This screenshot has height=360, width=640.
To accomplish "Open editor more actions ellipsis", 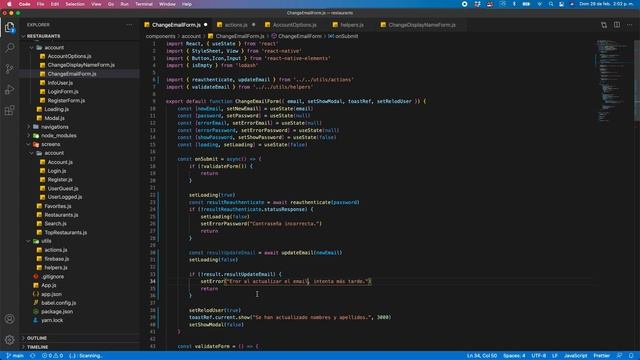I will click(x=629, y=25).
